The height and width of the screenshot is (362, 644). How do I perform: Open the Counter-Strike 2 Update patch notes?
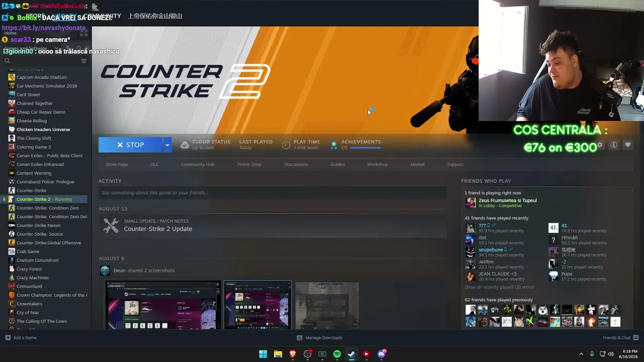coord(158,229)
